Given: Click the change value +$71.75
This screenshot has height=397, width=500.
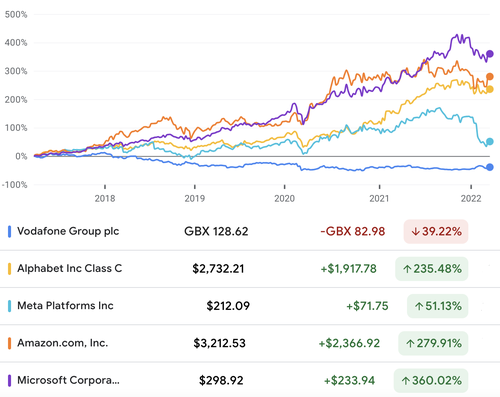Looking at the screenshot, I should 367,306.
